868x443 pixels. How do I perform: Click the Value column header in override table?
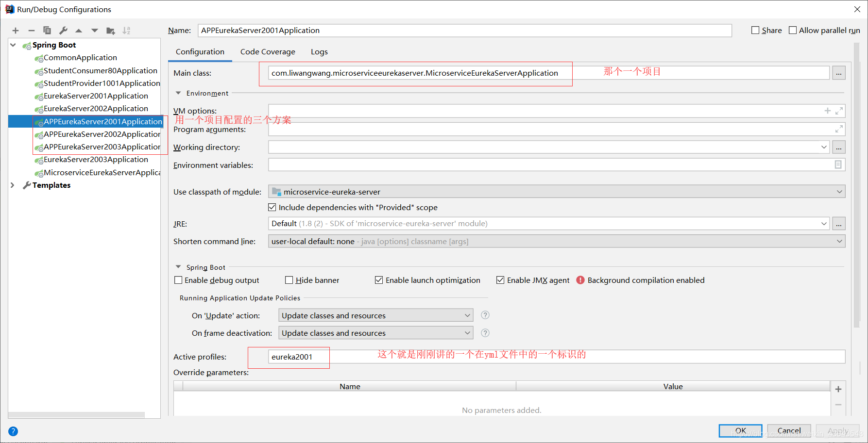click(673, 386)
